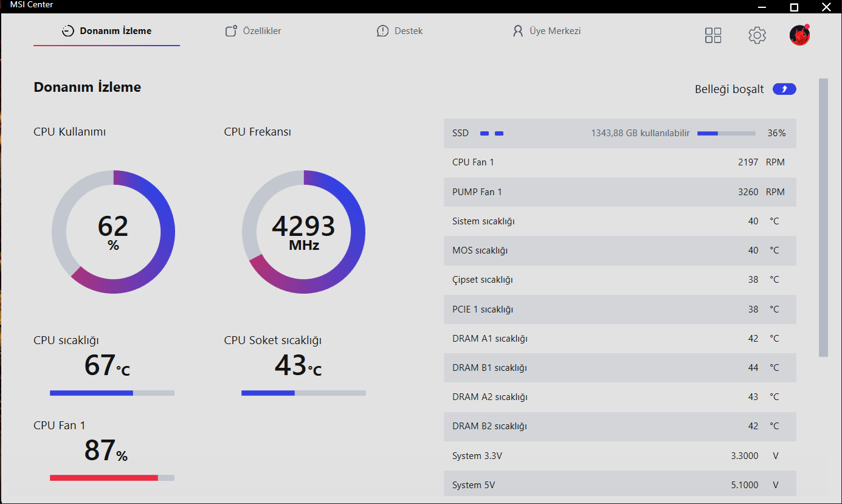Select the DRAM B2 sıcaklığı row
Screen dimensions: 842x504
coord(620,426)
